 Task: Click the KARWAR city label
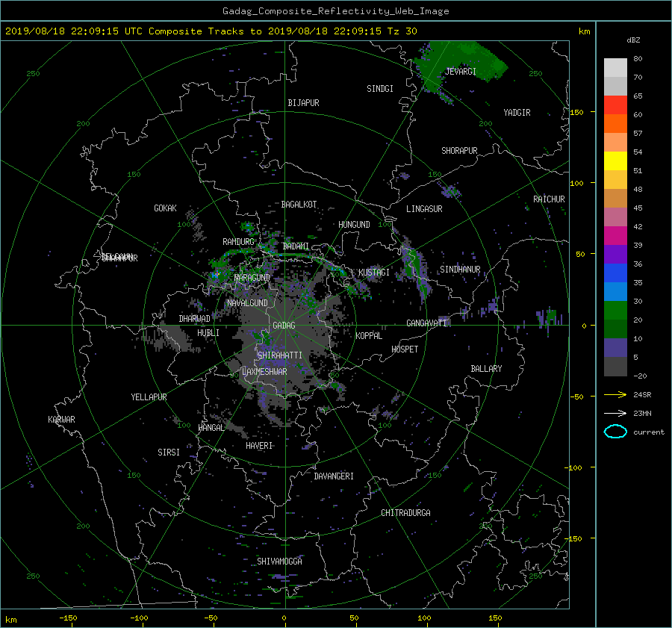61,420
